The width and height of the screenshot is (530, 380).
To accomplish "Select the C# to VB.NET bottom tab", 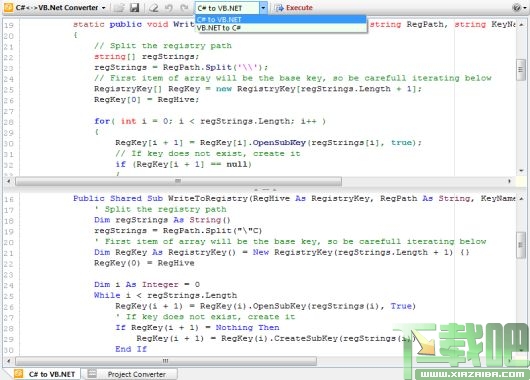I will click(x=46, y=374).
